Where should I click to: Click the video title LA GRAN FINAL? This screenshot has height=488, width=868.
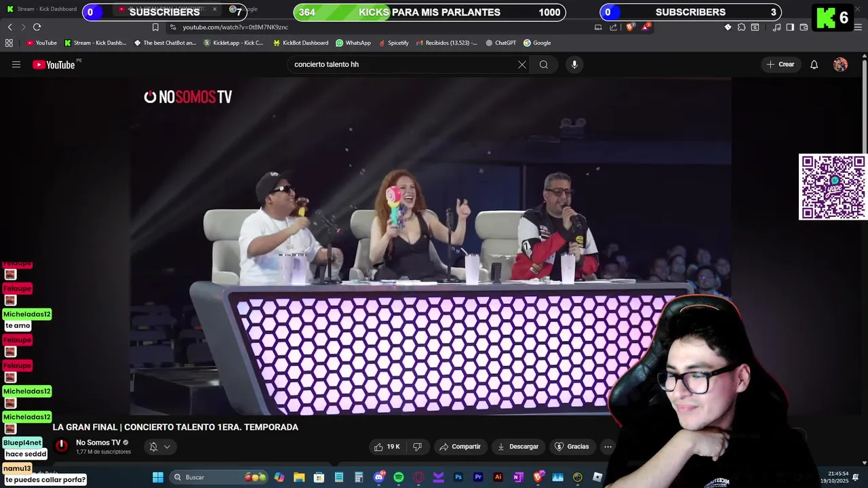click(176, 427)
